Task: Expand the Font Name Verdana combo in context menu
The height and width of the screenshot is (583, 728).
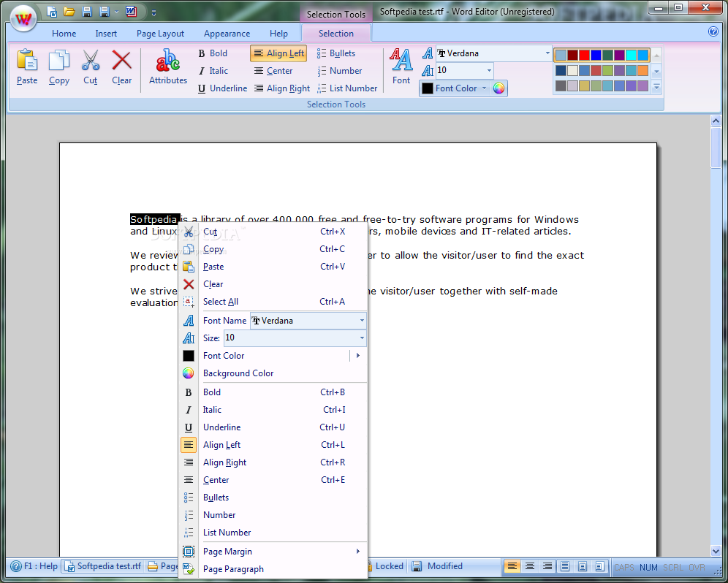Action: pos(362,321)
